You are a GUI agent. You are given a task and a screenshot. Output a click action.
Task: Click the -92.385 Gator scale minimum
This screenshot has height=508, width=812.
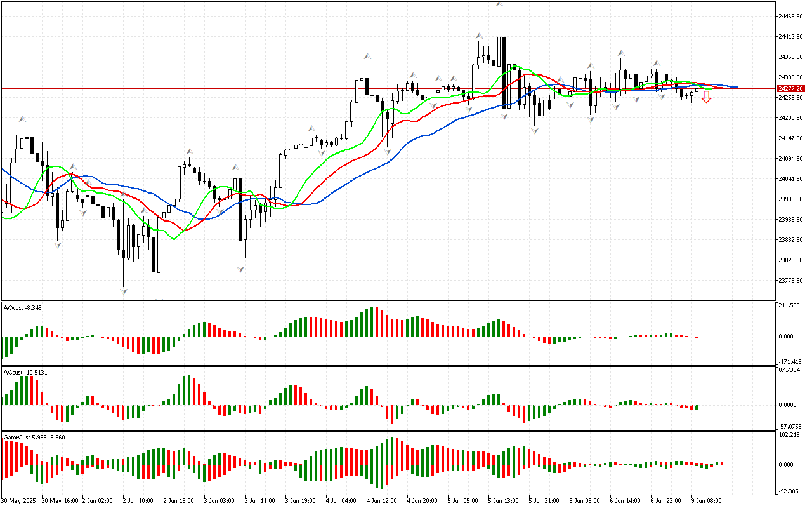[789, 491]
